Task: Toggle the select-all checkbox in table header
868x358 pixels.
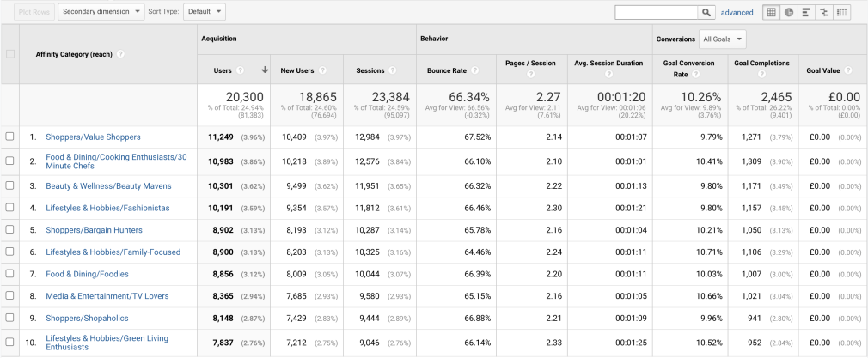Action: 9,54
